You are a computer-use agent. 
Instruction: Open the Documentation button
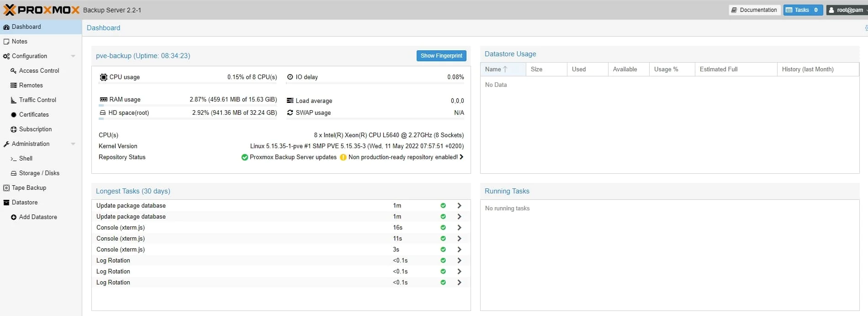click(754, 10)
